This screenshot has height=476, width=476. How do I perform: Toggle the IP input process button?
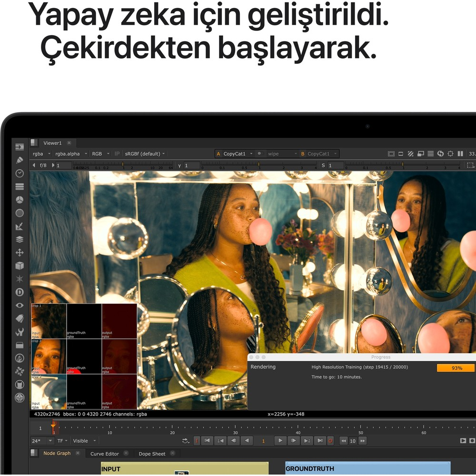(x=117, y=154)
